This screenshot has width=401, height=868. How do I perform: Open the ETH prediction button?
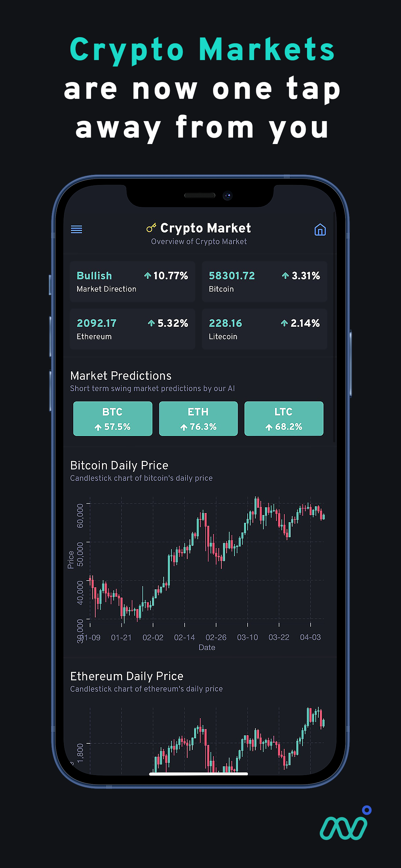pyautogui.click(x=198, y=418)
